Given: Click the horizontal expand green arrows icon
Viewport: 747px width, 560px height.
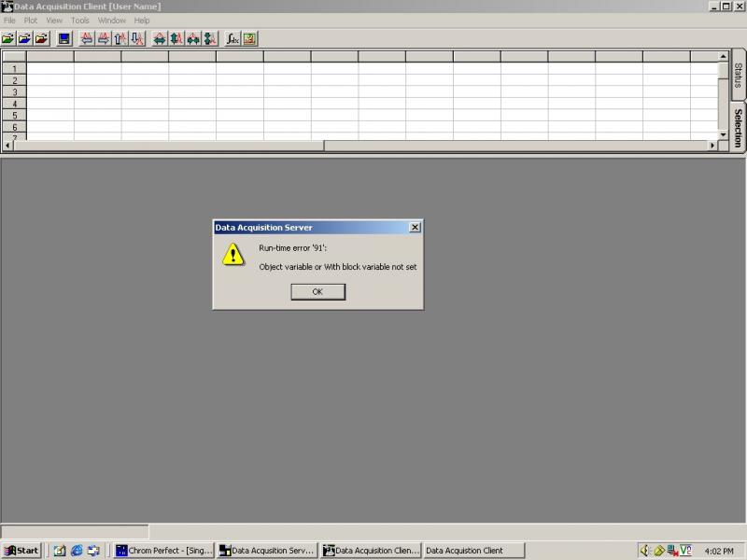Looking at the screenshot, I should point(160,38).
